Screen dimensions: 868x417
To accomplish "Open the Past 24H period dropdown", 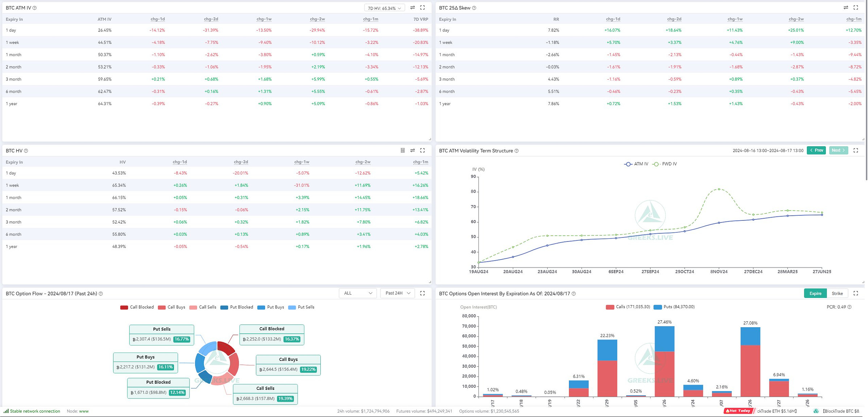I will pyautogui.click(x=397, y=293).
